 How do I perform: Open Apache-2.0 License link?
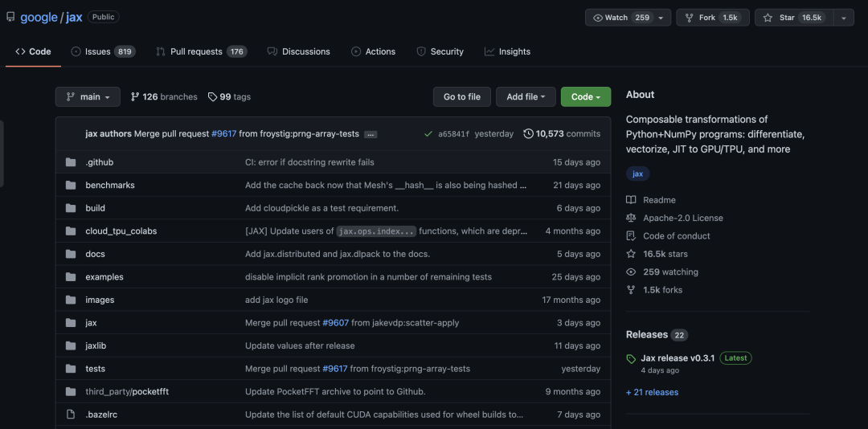coord(674,218)
